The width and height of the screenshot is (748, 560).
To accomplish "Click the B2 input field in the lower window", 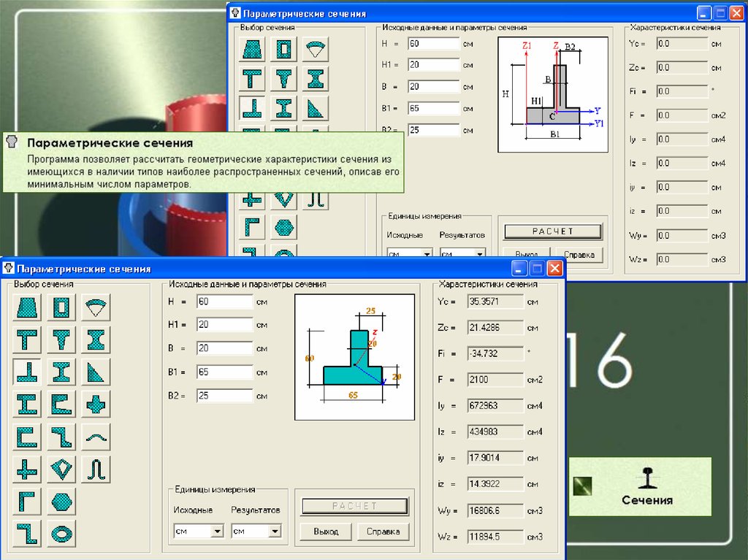I will pyautogui.click(x=224, y=396).
